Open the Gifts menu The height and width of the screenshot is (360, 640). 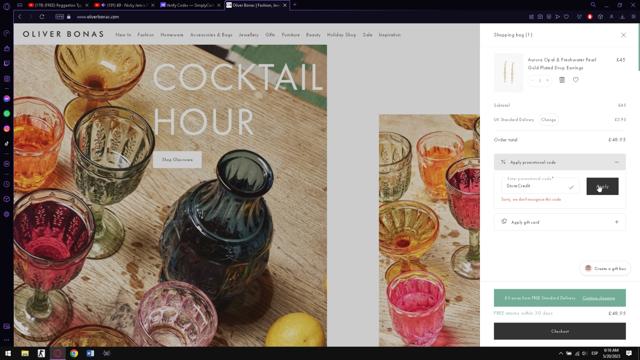pos(270,35)
